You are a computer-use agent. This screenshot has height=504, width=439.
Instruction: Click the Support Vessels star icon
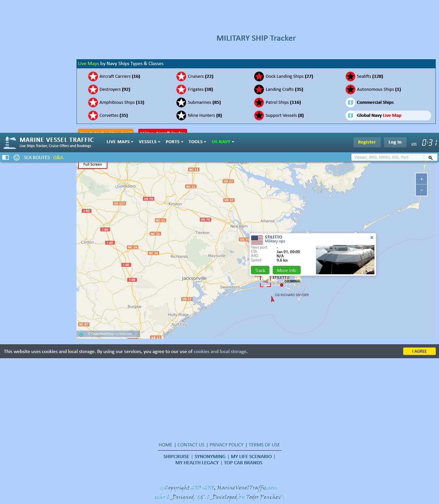[259, 116]
